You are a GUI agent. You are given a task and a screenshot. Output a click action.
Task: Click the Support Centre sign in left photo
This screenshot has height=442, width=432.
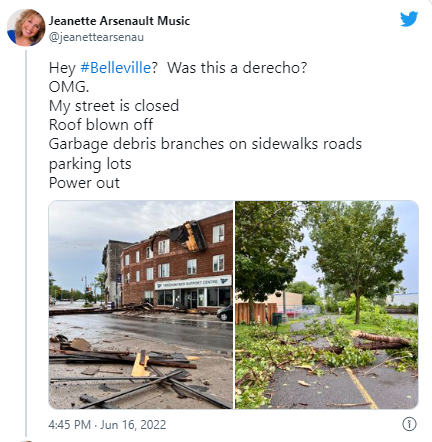193,282
